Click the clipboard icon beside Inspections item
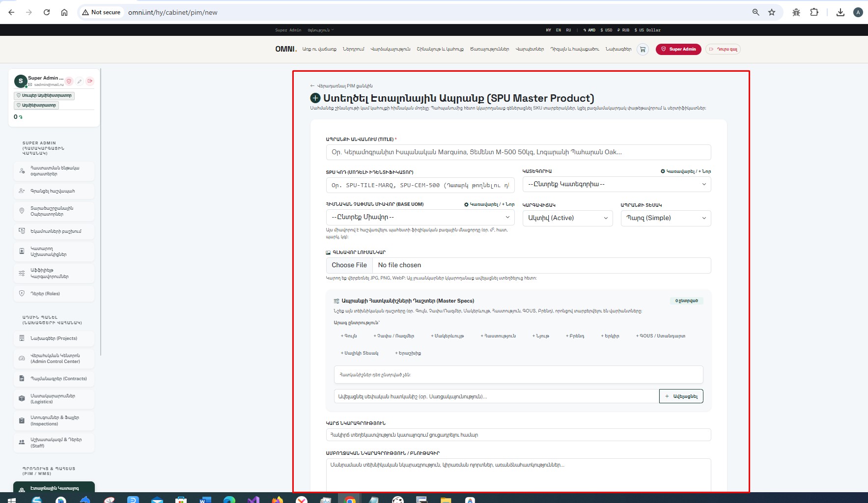 [x=22, y=420]
